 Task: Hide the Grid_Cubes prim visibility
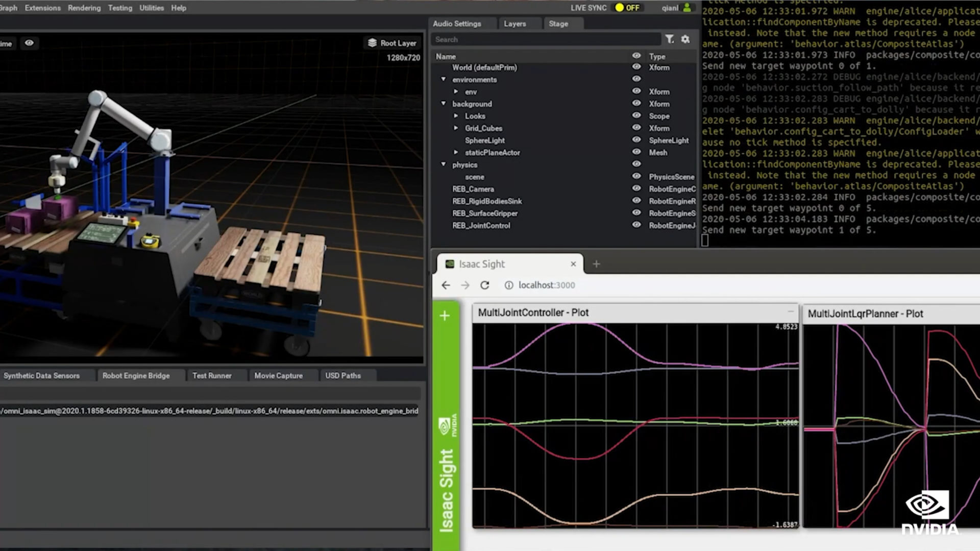pos(636,128)
